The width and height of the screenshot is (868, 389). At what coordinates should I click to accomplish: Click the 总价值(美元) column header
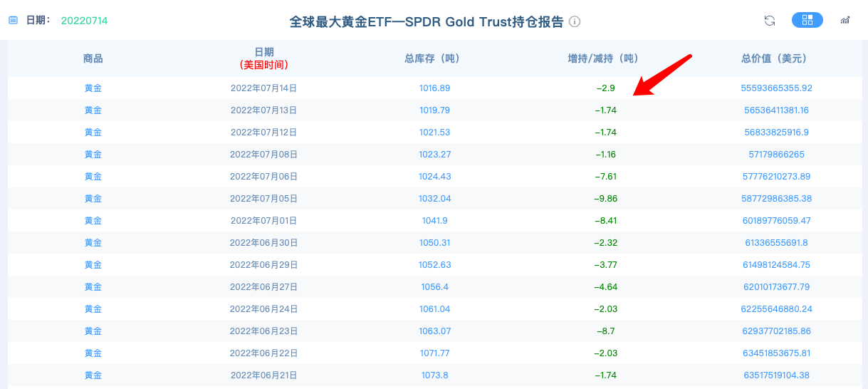pos(777,58)
